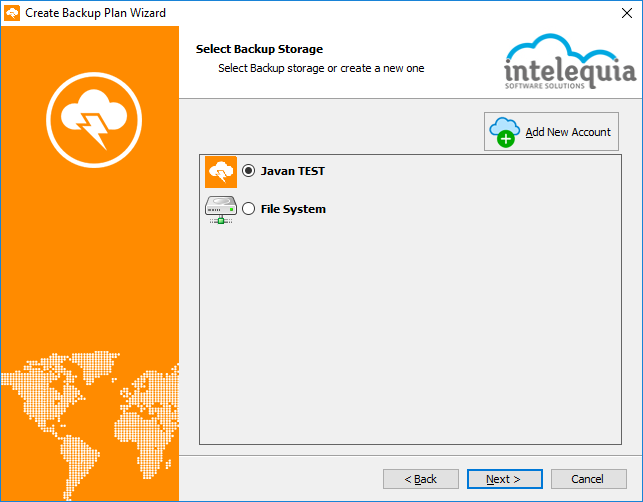Click the Select Backup Storage heading
The width and height of the screenshot is (643, 502).
click(x=259, y=49)
